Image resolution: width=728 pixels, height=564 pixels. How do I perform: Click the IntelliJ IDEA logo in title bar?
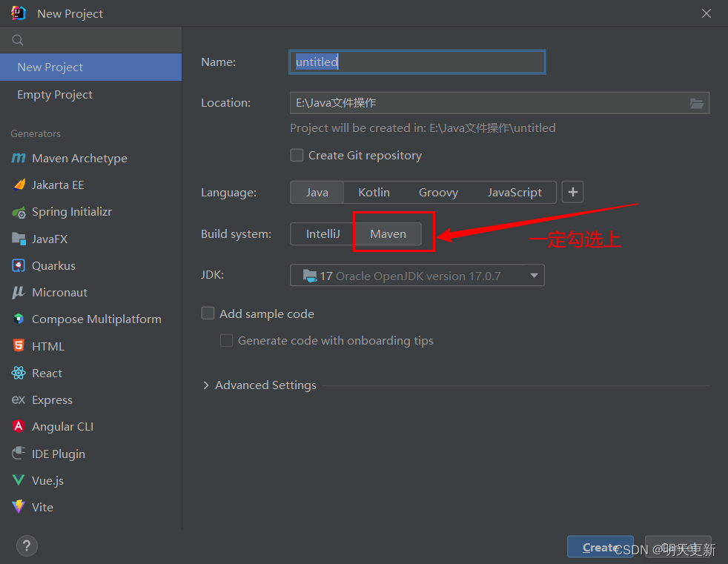[19, 13]
